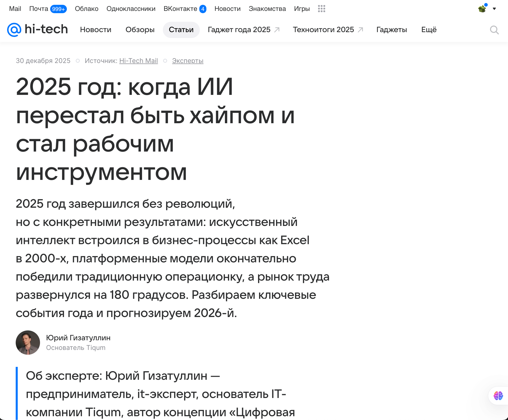Click the Почта 999+ unread badge

click(x=58, y=9)
